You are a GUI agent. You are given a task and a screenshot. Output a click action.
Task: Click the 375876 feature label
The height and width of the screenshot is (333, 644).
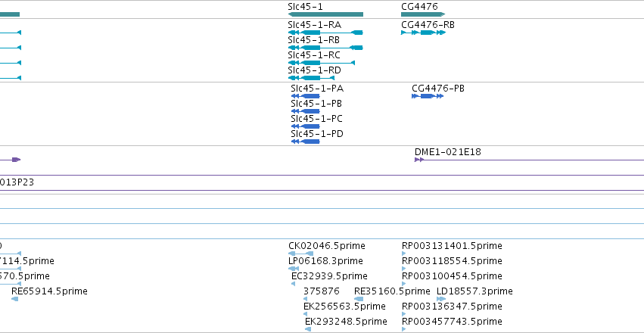coord(322,291)
